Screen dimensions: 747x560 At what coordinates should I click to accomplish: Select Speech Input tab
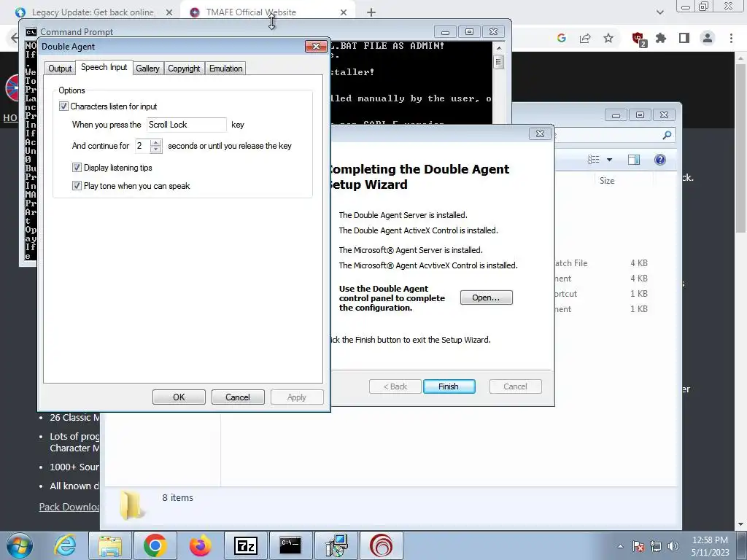104,67
